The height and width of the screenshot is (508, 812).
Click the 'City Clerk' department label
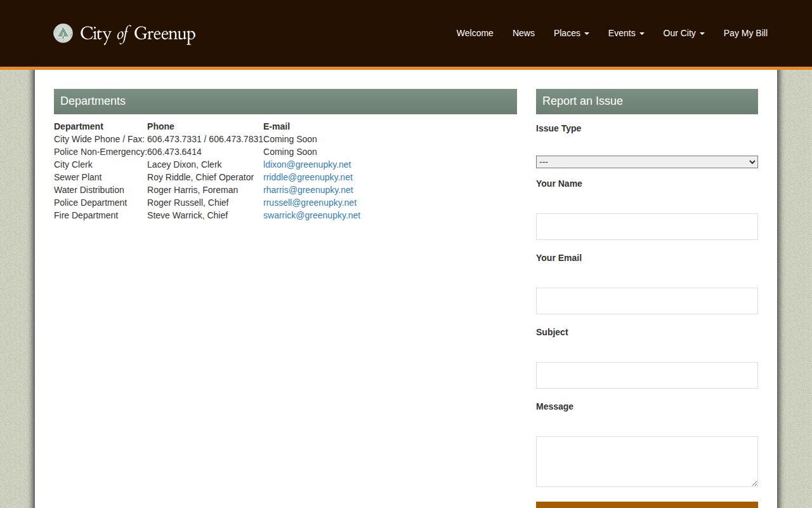(73, 164)
